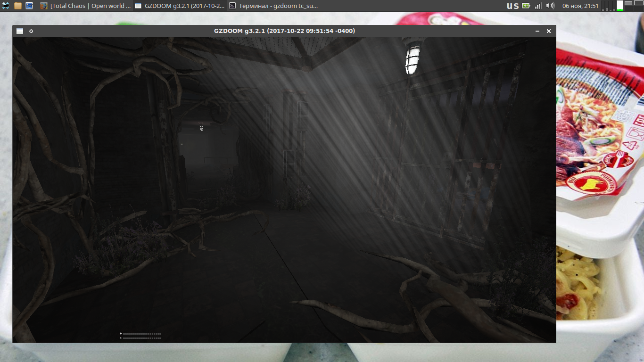Open the battery power manager icon
Image resolution: width=644 pixels, height=362 pixels.
(x=526, y=6)
